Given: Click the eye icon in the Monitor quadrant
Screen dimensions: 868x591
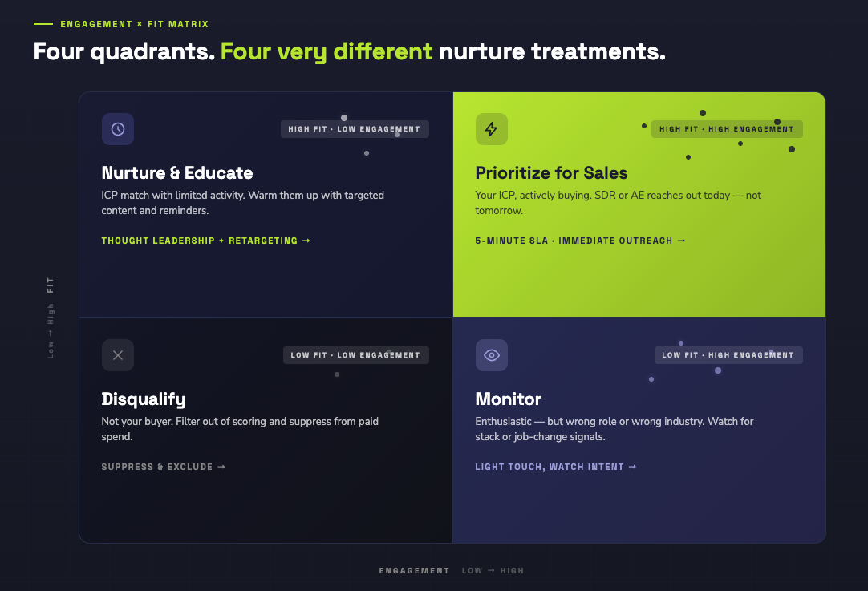Looking at the screenshot, I should 492,354.
